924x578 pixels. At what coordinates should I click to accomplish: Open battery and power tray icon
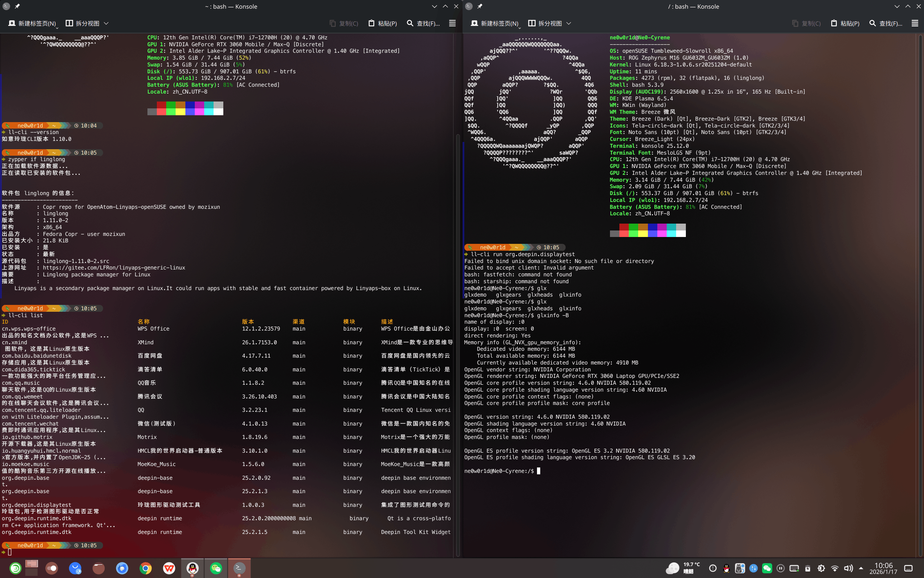(808, 568)
